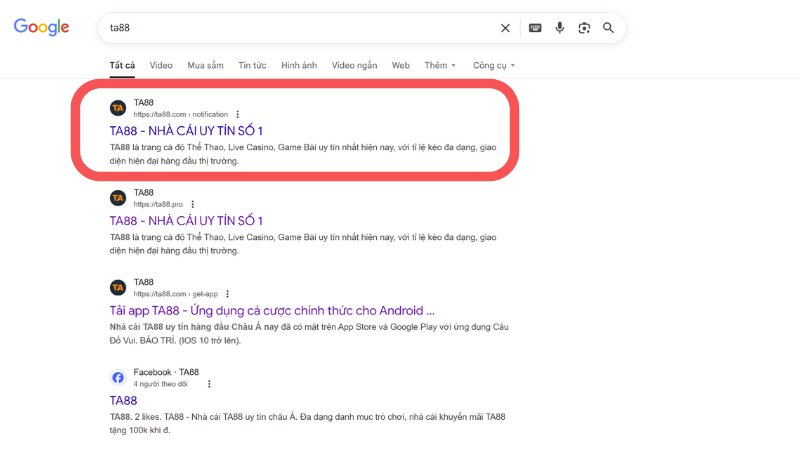Click the Google logo
Image resolution: width=800 pixels, height=450 pixels.
tap(41, 27)
